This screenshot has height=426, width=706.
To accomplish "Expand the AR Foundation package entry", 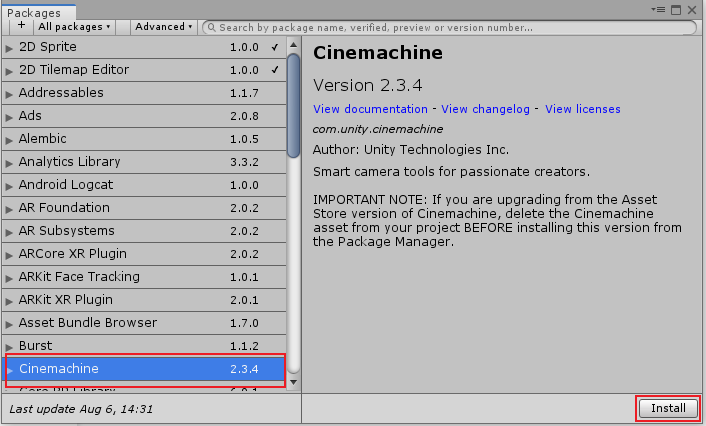I will pyautogui.click(x=10, y=208).
